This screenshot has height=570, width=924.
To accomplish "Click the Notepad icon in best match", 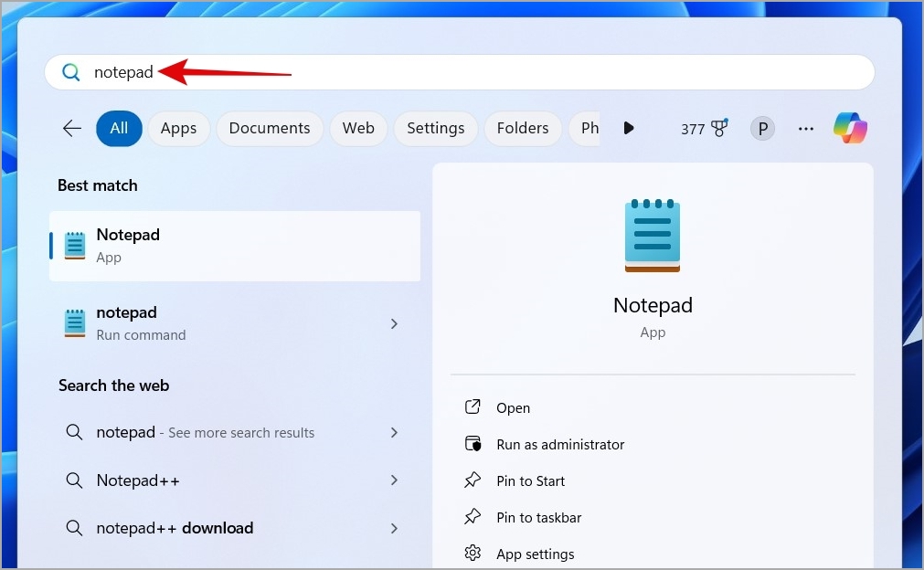I will coord(75,246).
